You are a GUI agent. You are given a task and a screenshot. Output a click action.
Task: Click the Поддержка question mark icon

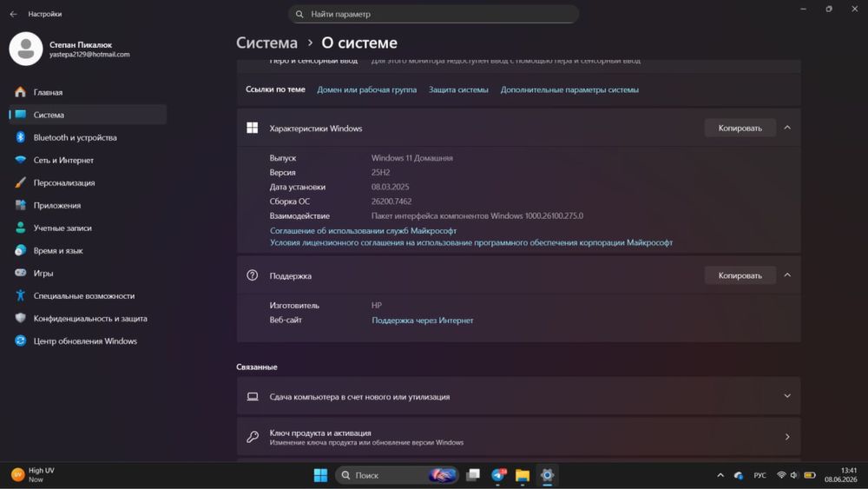pos(252,275)
